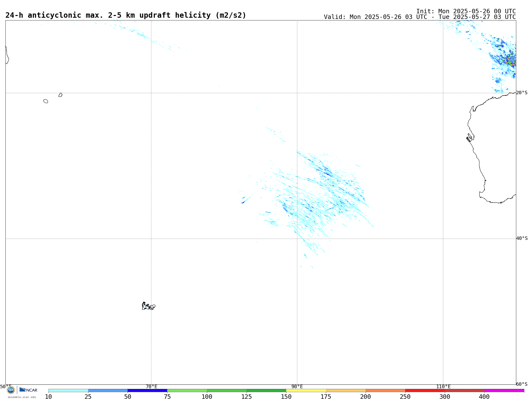Screen dimensions: 532x400
Task: Click the colorbar value 125
Action: coord(247,397)
